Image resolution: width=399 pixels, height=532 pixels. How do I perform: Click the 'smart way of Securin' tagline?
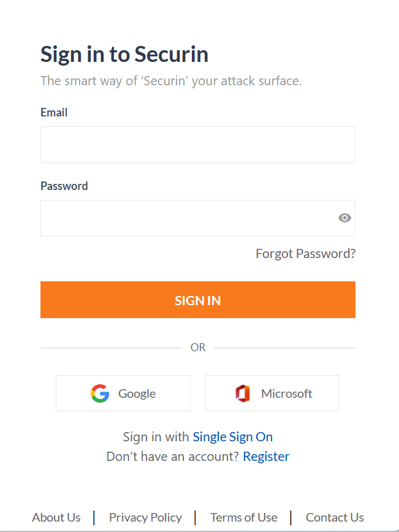(171, 81)
